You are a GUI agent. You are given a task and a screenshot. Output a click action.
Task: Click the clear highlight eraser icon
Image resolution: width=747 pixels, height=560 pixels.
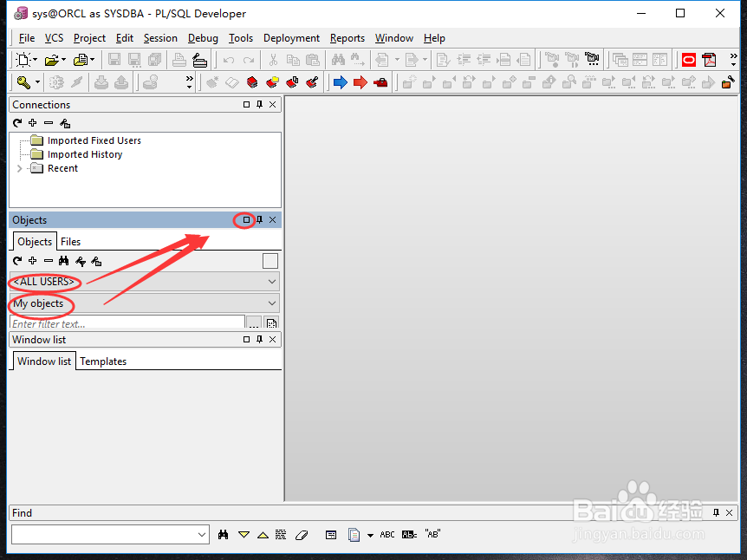pos(302,535)
